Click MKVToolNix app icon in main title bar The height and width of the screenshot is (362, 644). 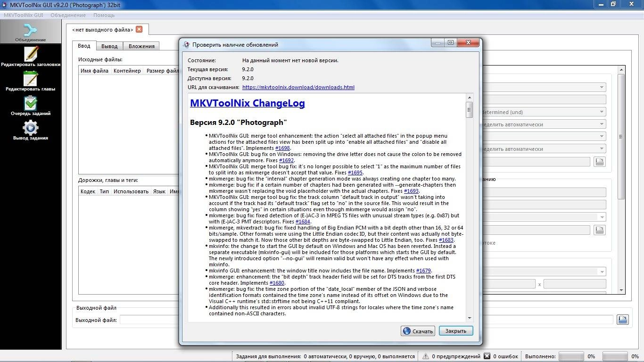[4, 4]
